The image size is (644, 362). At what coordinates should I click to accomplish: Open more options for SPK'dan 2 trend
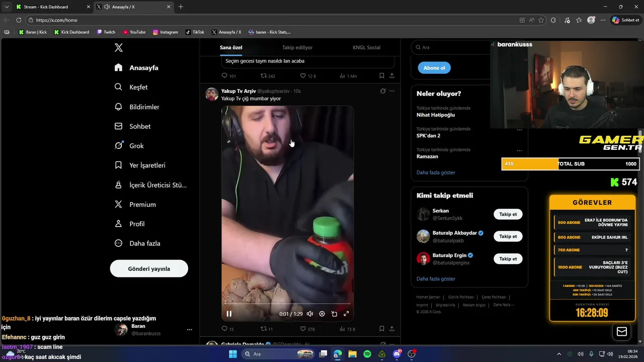519,130
